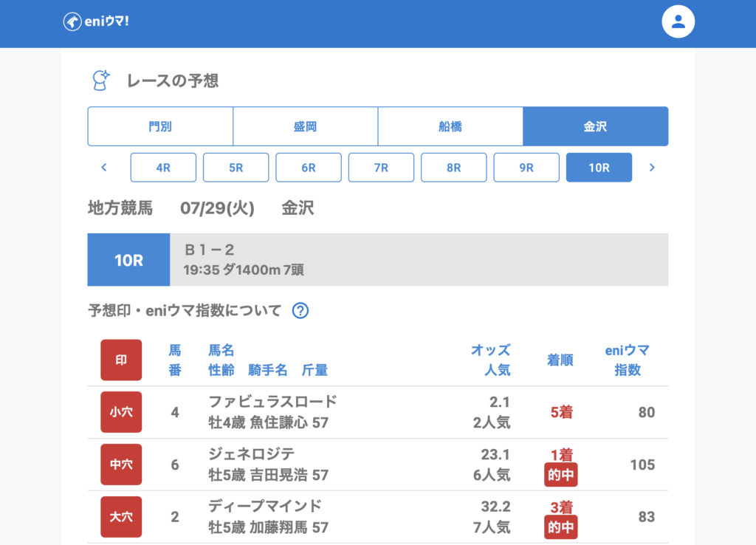Click the 中穴 prediction mark badge
This screenshot has height=545, width=756.
[121, 465]
